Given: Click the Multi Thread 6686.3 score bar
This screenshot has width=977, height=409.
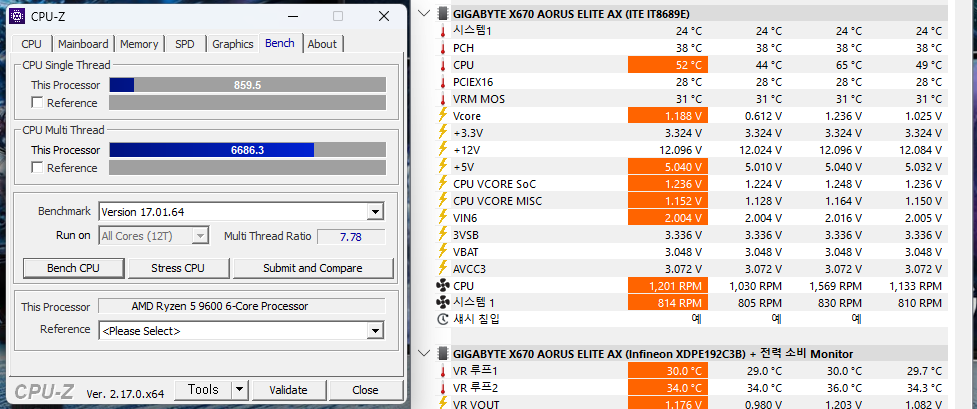Looking at the screenshot, I should pos(247,150).
